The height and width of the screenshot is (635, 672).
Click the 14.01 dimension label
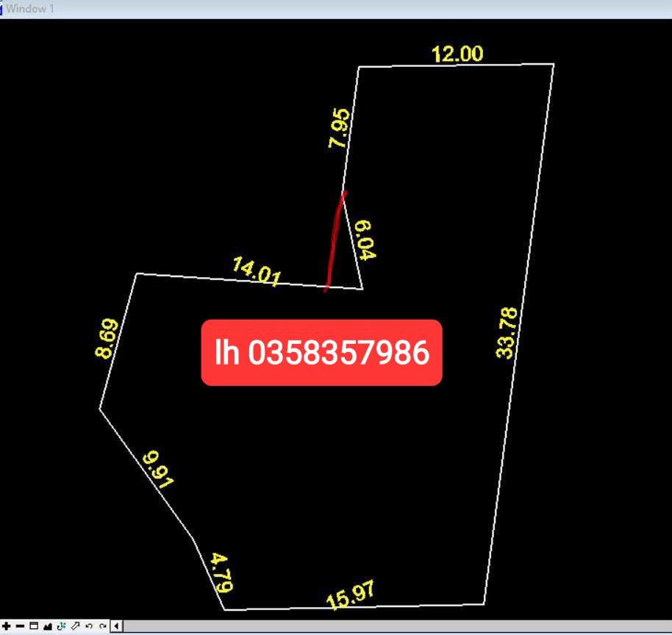[257, 271]
